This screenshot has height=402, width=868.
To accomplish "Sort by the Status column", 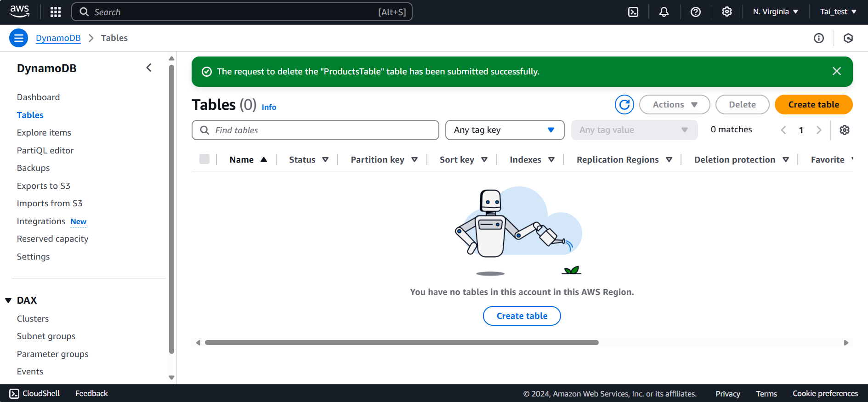I will click(x=309, y=159).
